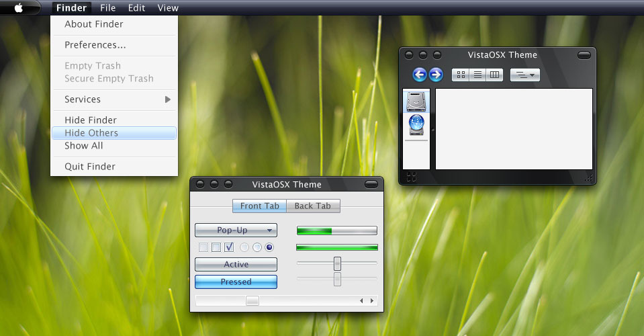Click the blue Pressed button
The height and width of the screenshot is (336, 644).
(x=236, y=282)
